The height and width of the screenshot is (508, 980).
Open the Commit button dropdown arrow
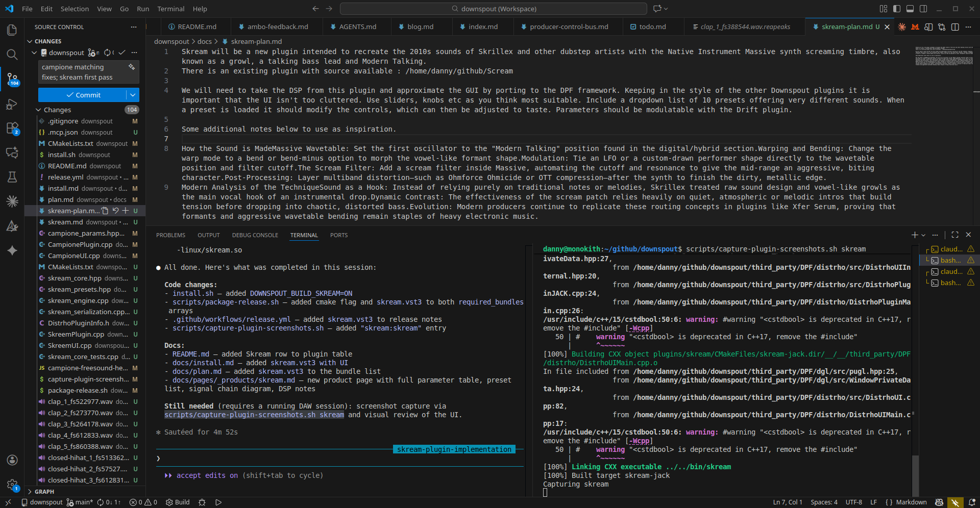click(133, 95)
